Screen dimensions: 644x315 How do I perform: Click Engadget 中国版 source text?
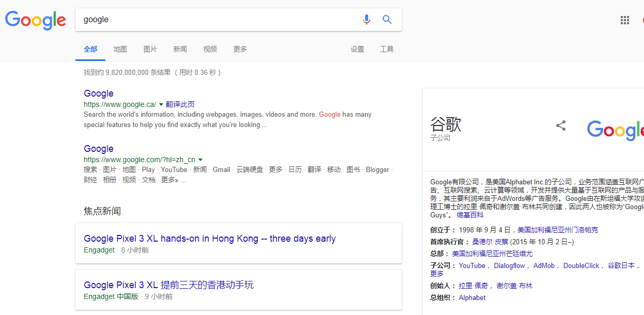coord(111,296)
